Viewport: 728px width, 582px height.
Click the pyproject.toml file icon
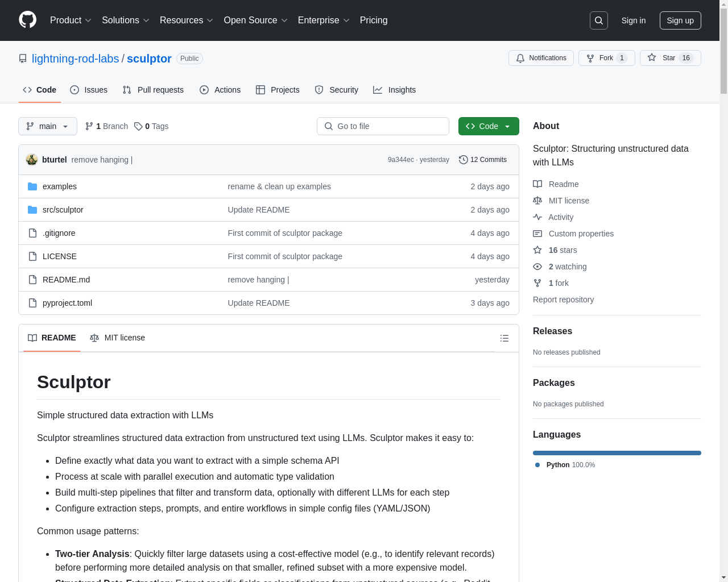click(x=32, y=303)
